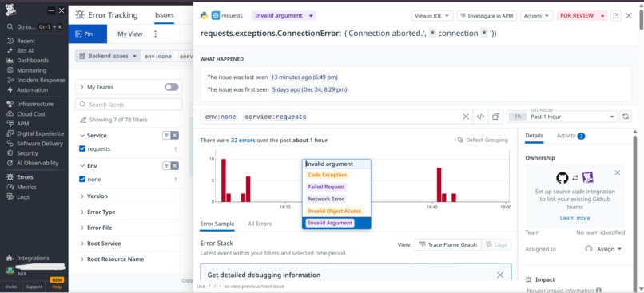Open Past 1 Hour time picker
Viewport: 644px width, 293px height.
coord(562,117)
